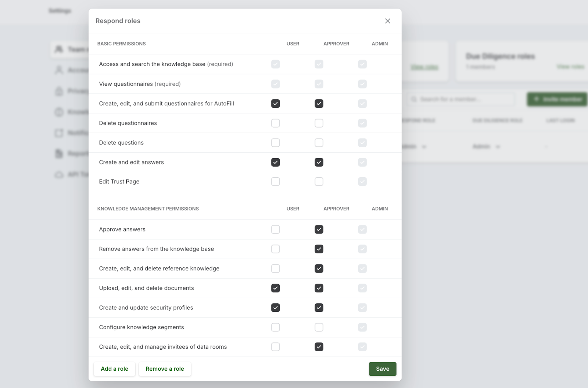Save the role permissions

pyautogui.click(x=383, y=369)
